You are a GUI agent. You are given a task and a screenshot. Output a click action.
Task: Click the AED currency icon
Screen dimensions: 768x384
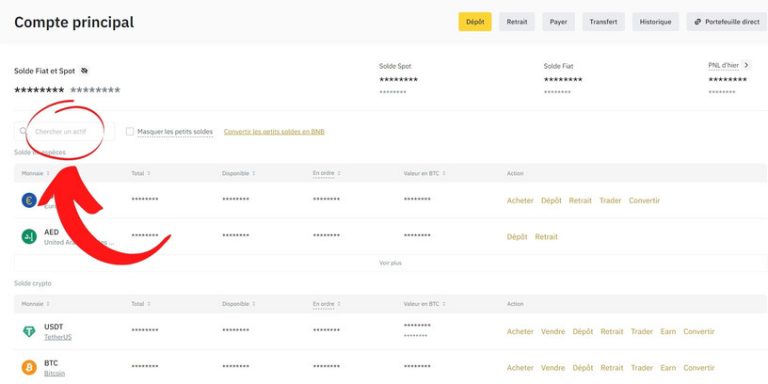click(x=29, y=237)
